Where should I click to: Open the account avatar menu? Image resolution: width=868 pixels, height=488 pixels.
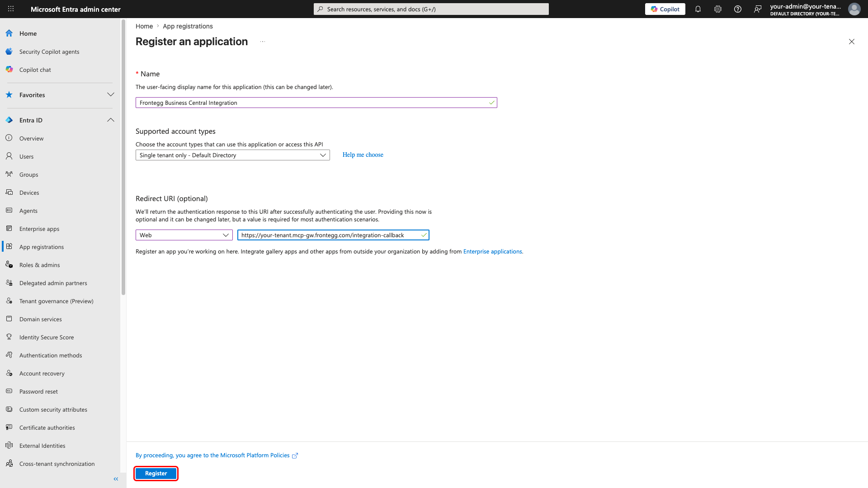click(x=854, y=9)
